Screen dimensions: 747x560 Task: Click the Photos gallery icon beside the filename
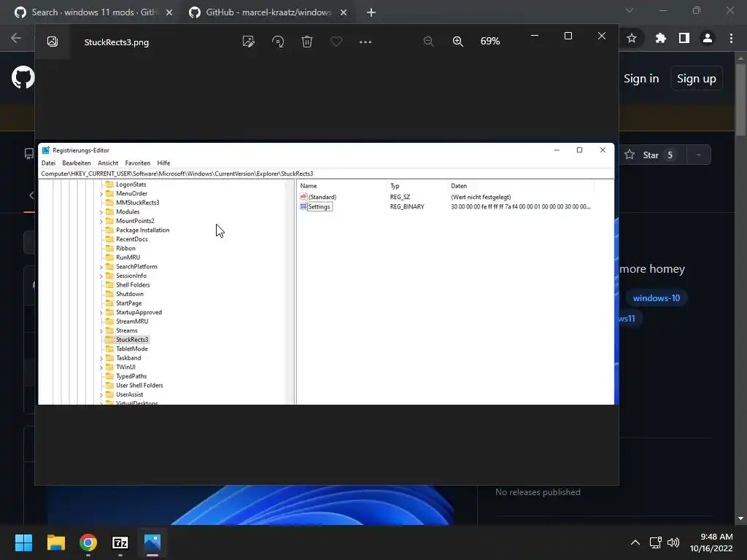tap(53, 42)
